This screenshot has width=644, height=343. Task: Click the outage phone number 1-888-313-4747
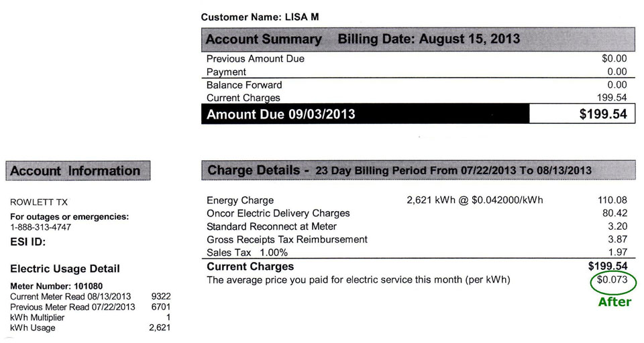click(x=41, y=227)
